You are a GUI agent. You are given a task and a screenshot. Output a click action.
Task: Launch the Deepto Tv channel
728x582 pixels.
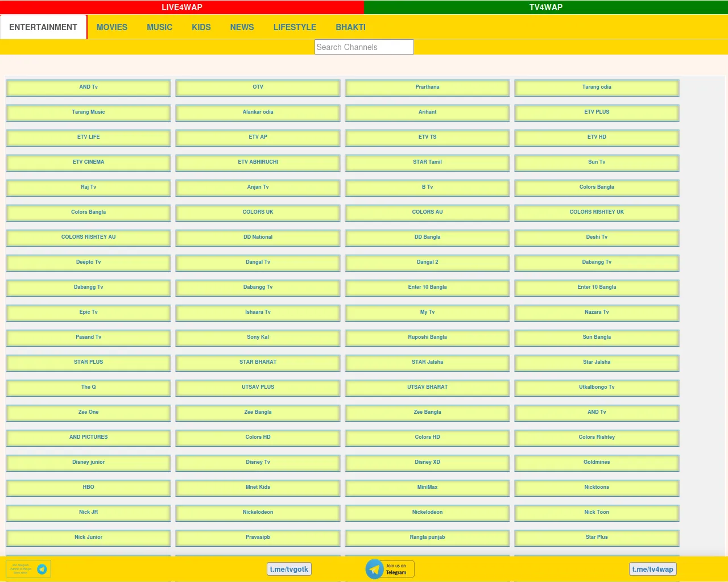(x=89, y=263)
